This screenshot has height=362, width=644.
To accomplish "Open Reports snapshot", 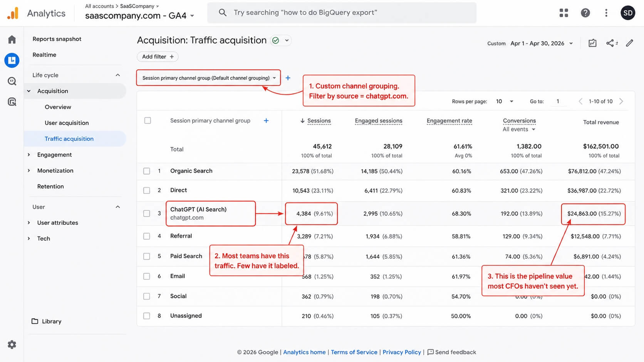I will click(x=57, y=39).
